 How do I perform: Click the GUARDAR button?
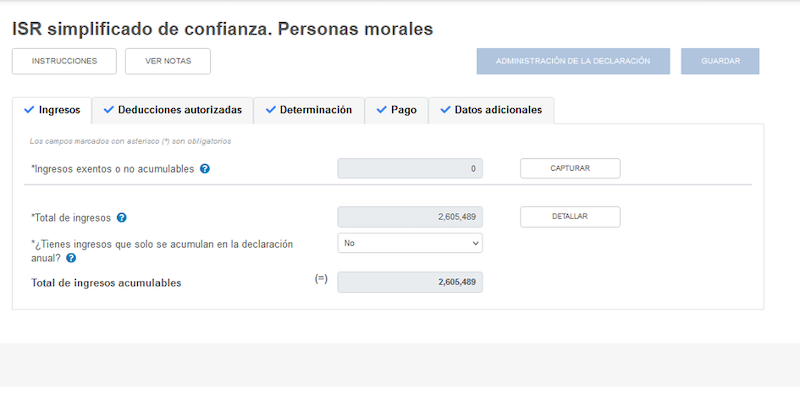pos(720,61)
